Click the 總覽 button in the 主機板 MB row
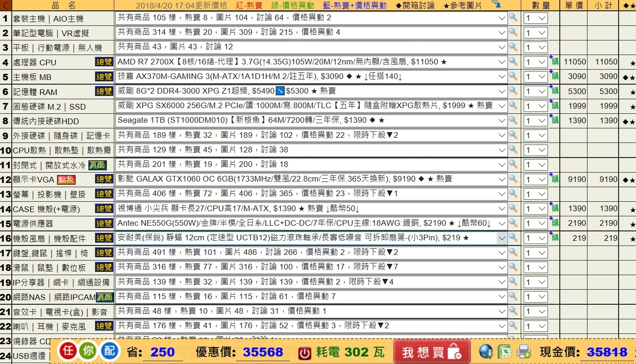 [104, 77]
